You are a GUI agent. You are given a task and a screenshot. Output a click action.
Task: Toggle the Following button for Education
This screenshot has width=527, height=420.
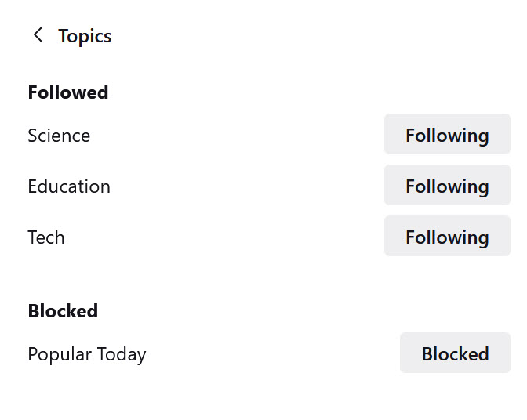pos(447,186)
